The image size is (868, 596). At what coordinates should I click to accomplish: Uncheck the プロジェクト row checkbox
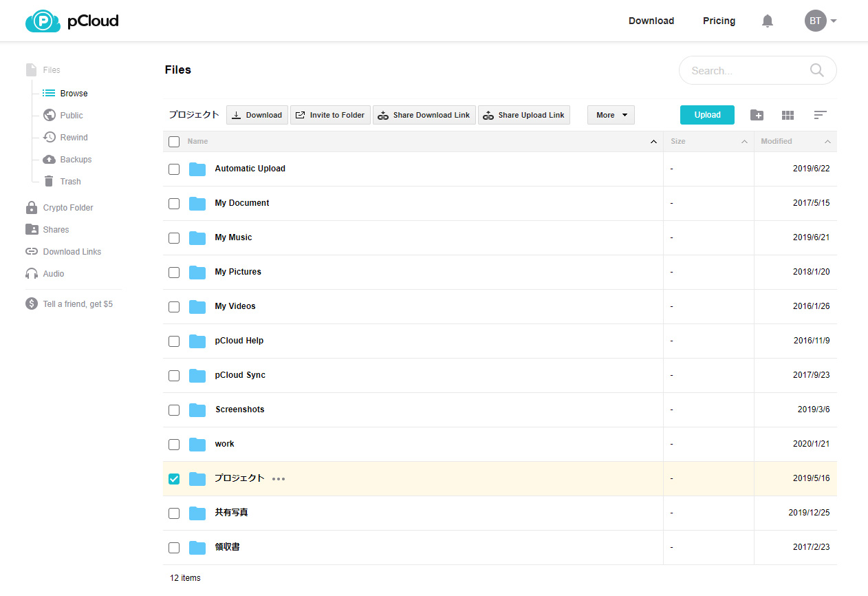174,479
